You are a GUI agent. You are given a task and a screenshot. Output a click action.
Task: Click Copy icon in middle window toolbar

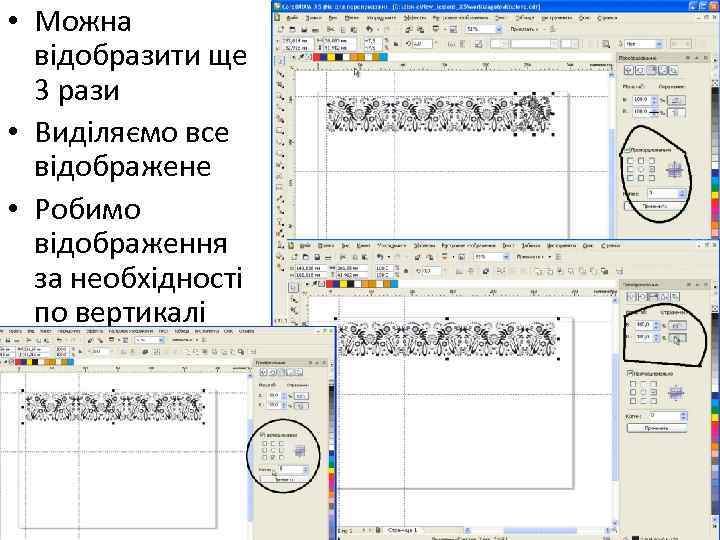355,257
